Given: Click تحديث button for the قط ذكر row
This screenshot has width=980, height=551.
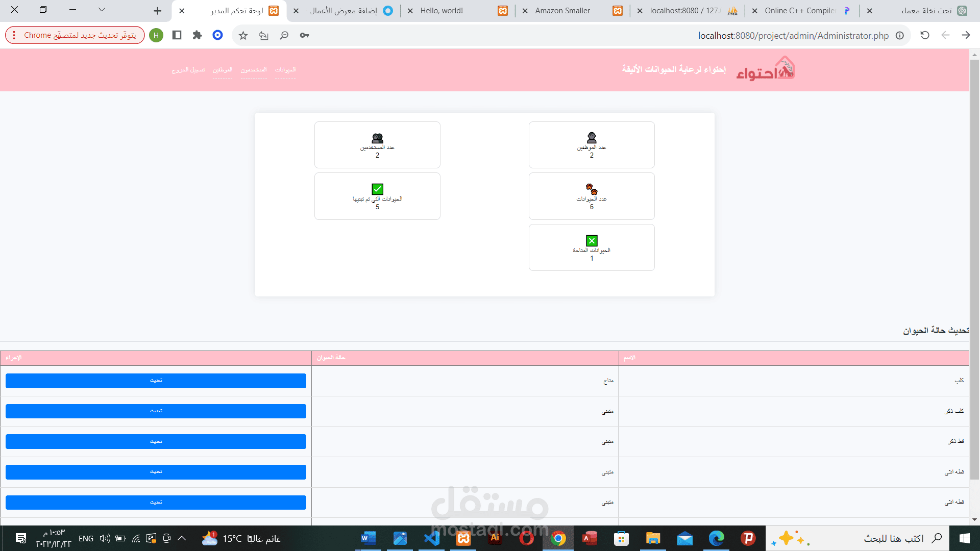Looking at the screenshot, I should (156, 442).
